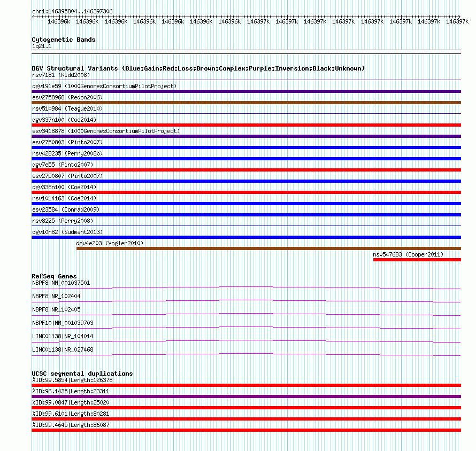Click the %ID:96.1435|Length:23311 duplication label

[71, 392]
